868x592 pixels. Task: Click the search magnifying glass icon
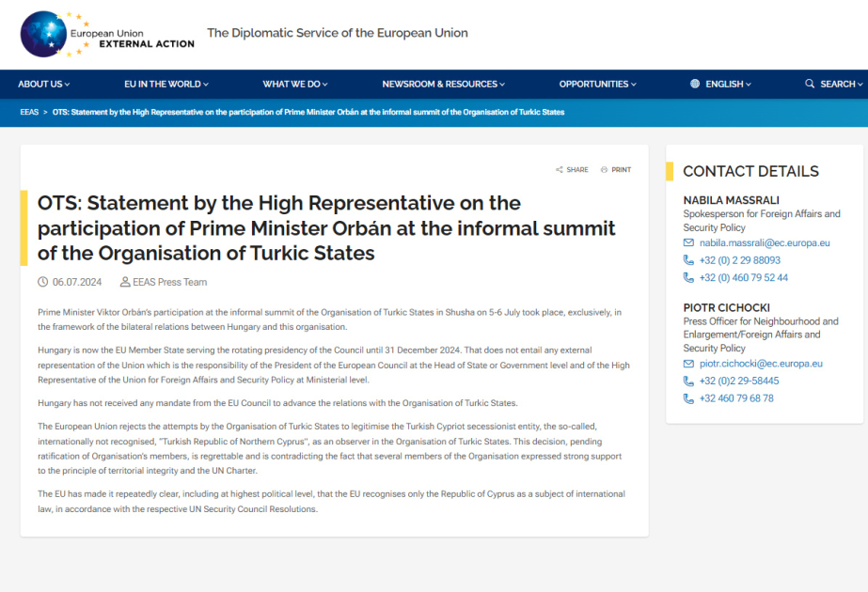[x=810, y=84]
